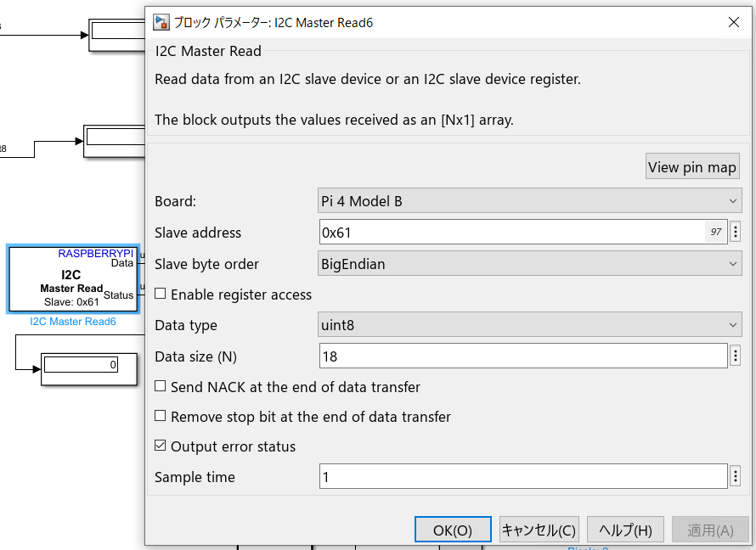This screenshot has width=756, height=550.
Task: Click the Simulink block icon in dialog title
Action: tap(161, 22)
